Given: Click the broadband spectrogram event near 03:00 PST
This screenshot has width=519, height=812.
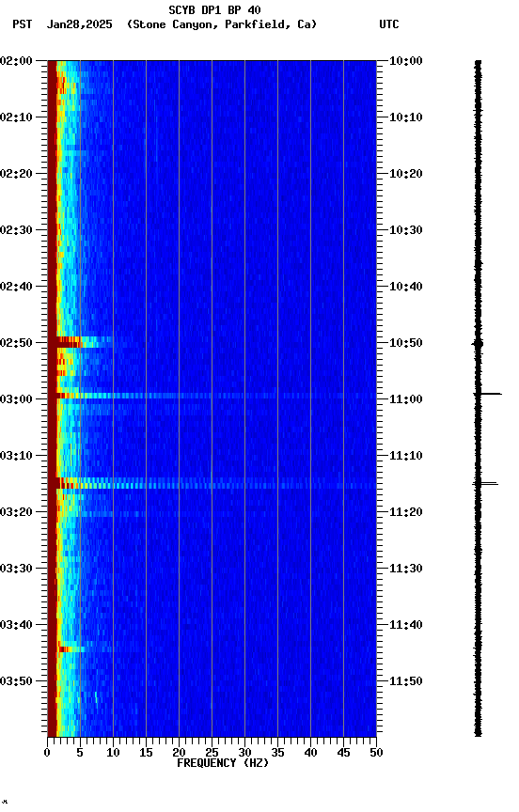Looking at the screenshot, I should pyautogui.click(x=212, y=396).
